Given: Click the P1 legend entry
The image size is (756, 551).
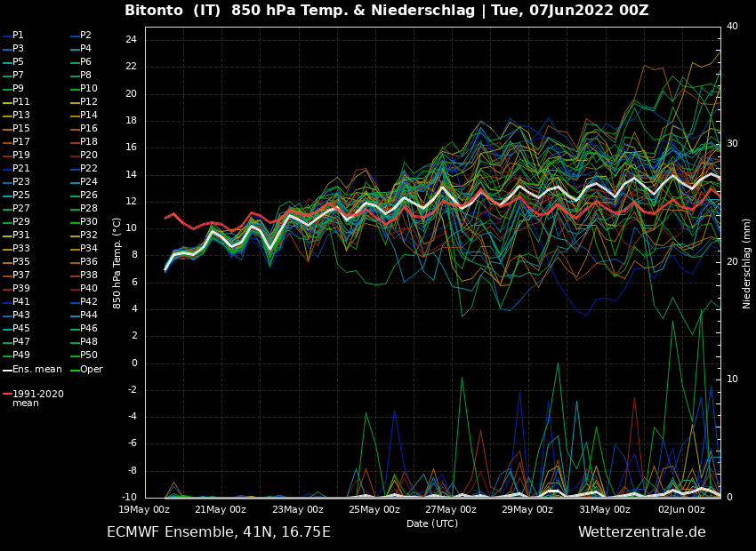Looking at the screenshot, I should 13,36.
